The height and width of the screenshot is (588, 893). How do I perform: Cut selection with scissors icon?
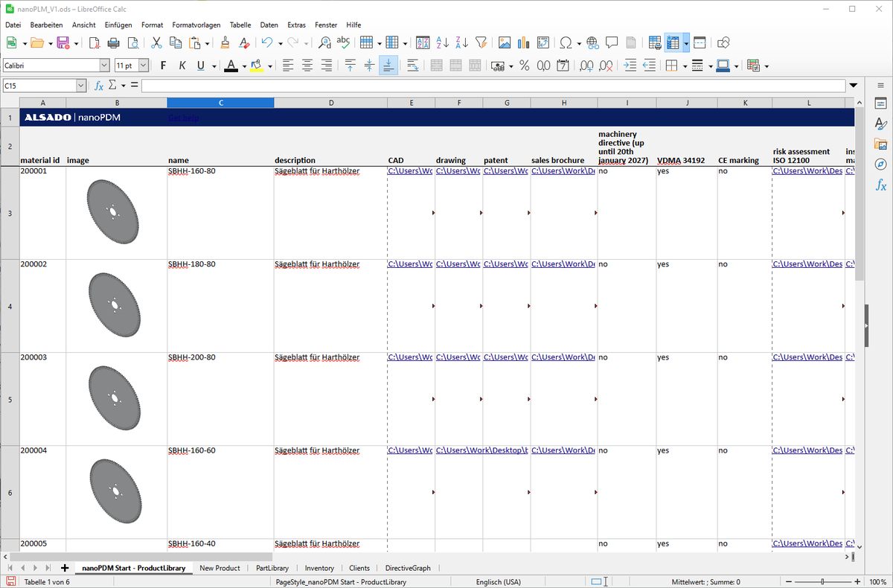pyautogui.click(x=156, y=43)
